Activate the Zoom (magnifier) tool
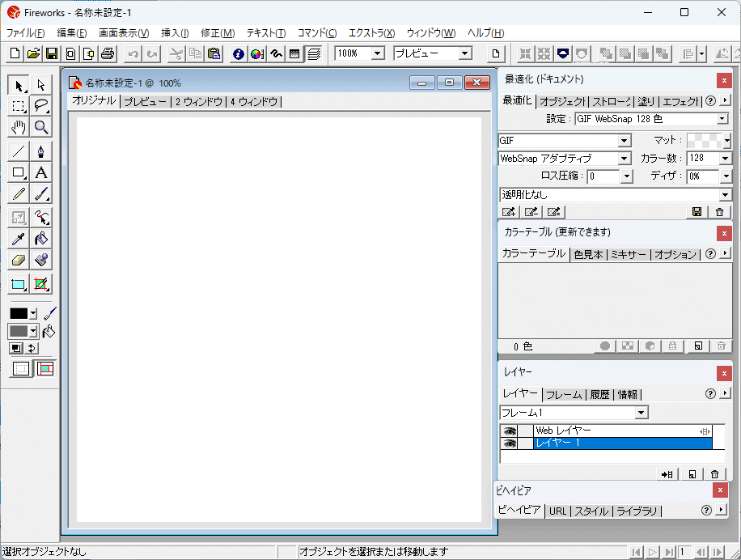Screen dimensions: 741x560 tap(39, 127)
